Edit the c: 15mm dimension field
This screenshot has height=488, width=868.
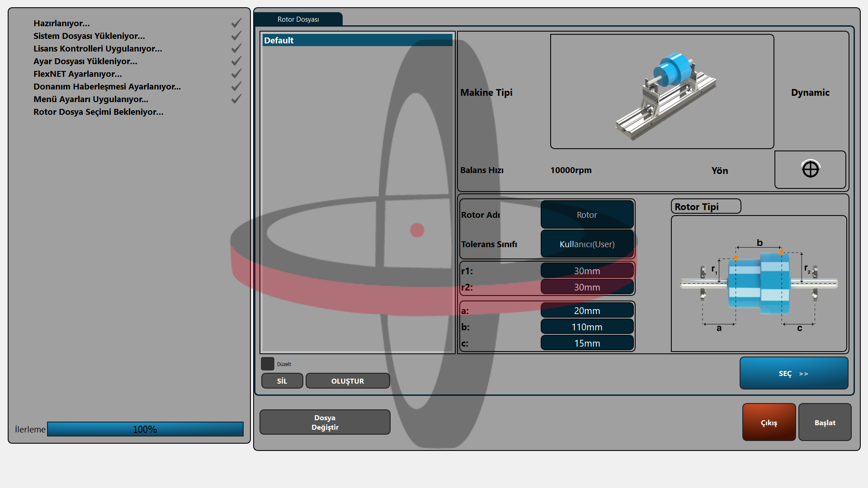(x=587, y=343)
